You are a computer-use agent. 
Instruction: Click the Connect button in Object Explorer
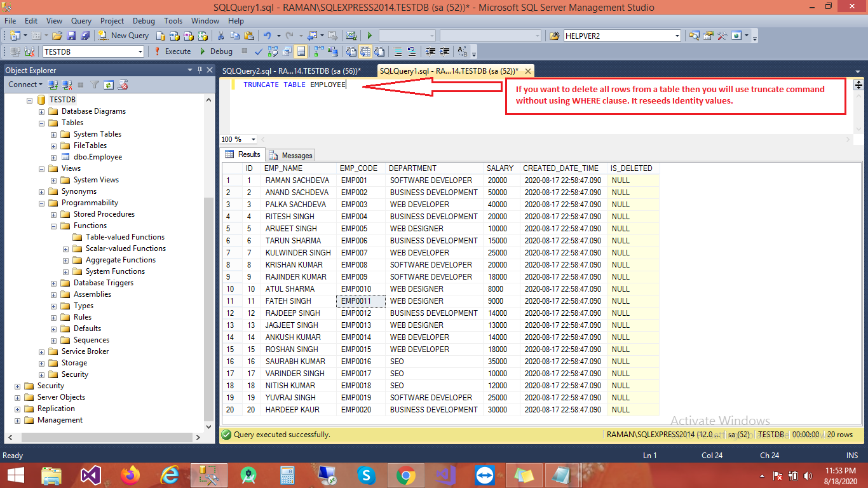click(x=23, y=85)
